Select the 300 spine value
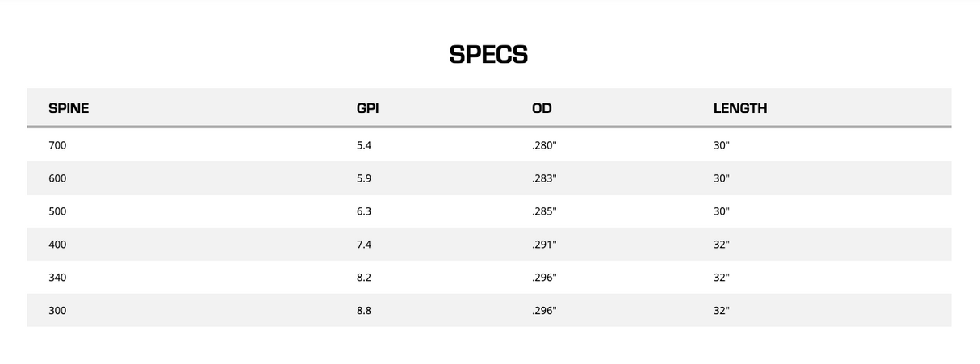980x364 pixels. click(57, 311)
